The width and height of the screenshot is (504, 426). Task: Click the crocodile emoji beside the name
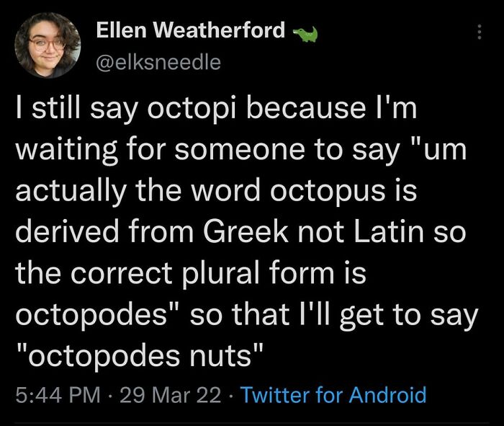click(305, 35)
